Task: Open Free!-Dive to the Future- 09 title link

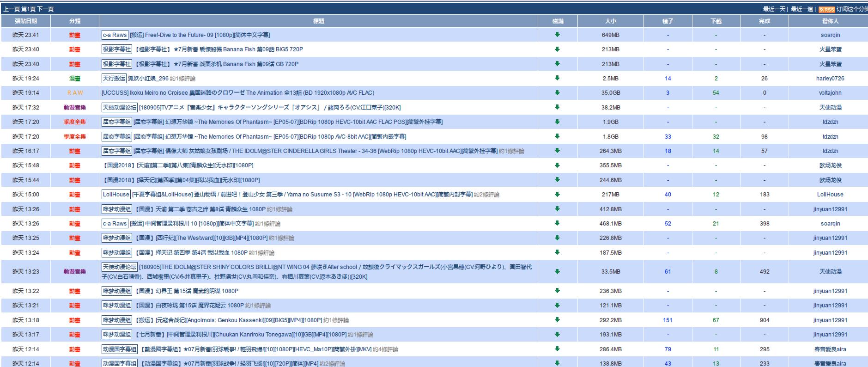Action: tap(200, 35)
